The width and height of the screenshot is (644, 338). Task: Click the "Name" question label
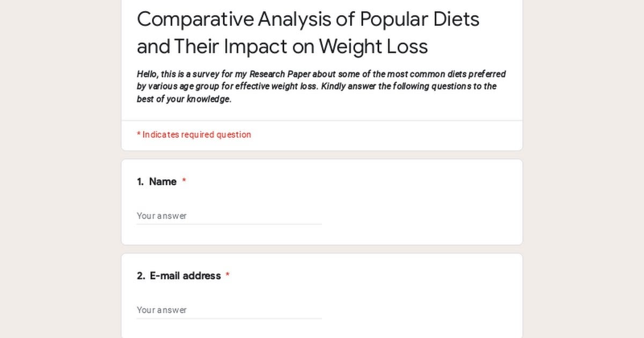[x=163, y=181]
